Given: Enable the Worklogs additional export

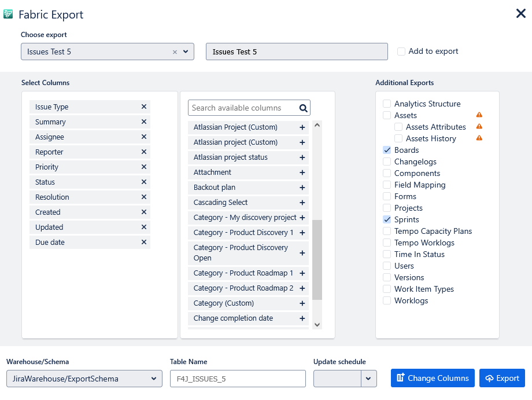Looking at the screenshot, I should tap(387, 300).
